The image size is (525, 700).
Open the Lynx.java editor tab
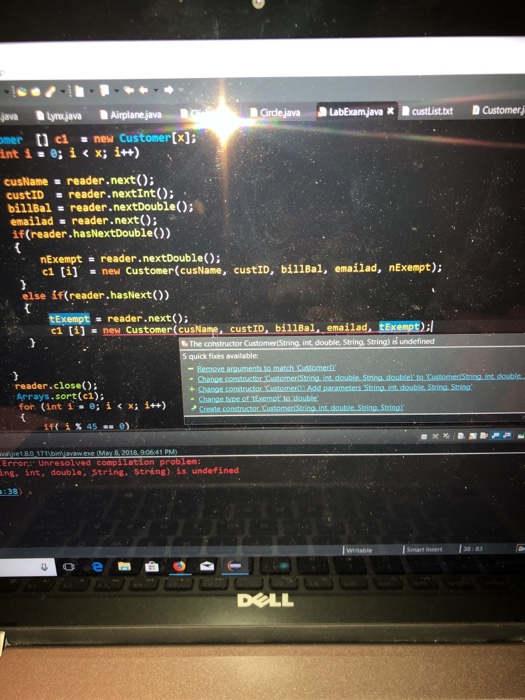59,116
